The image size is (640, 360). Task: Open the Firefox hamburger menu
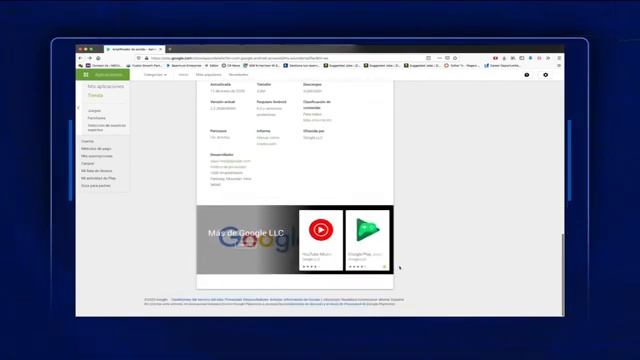pos(559,58)
